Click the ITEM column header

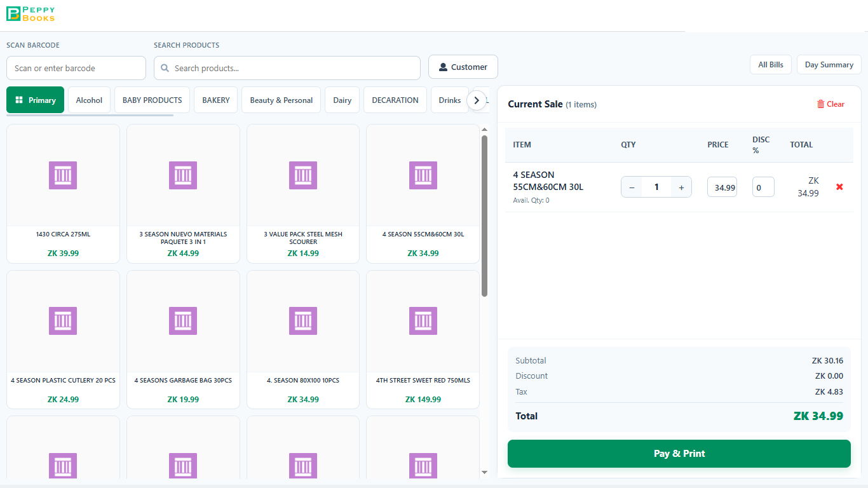click(x=522, y=145)
